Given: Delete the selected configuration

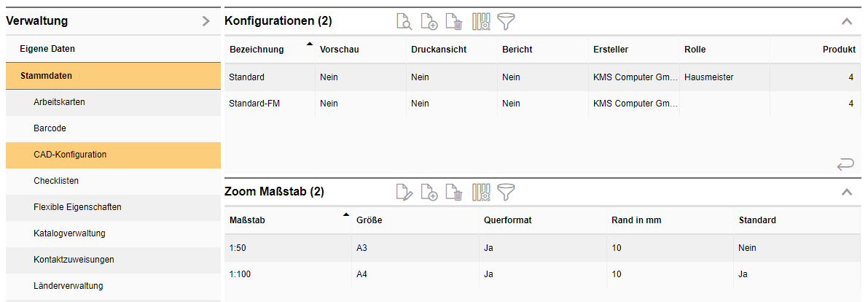Looking at the screenshot, I should click(x=454, y=22).
